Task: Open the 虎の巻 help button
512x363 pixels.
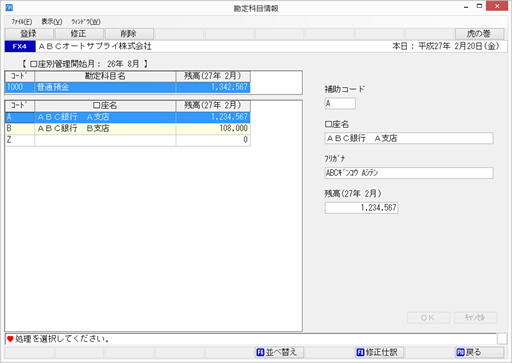Action: pos(479,34)
